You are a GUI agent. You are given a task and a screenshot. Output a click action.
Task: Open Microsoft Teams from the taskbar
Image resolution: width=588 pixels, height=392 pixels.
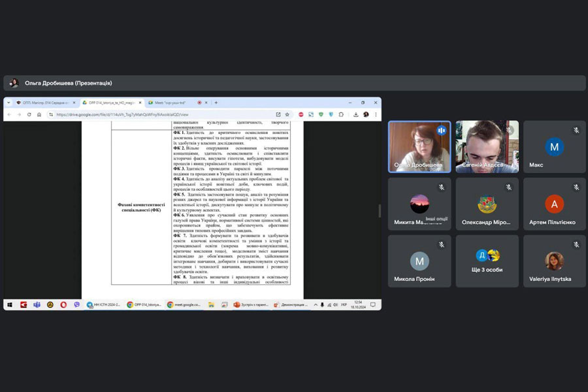tap(37, 304)
